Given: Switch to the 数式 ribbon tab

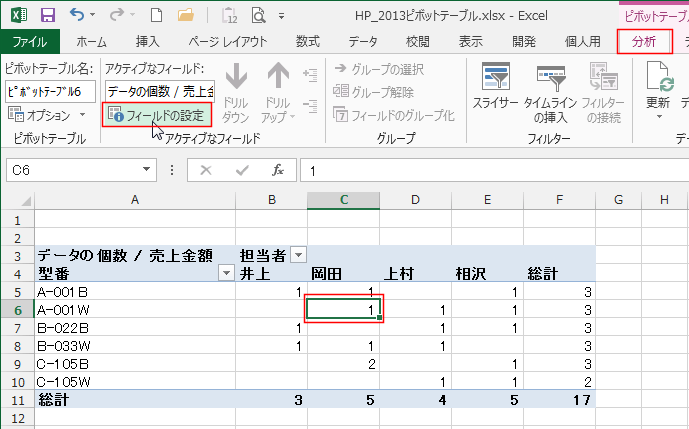Looking at the screenshot, I should point(308,41).
